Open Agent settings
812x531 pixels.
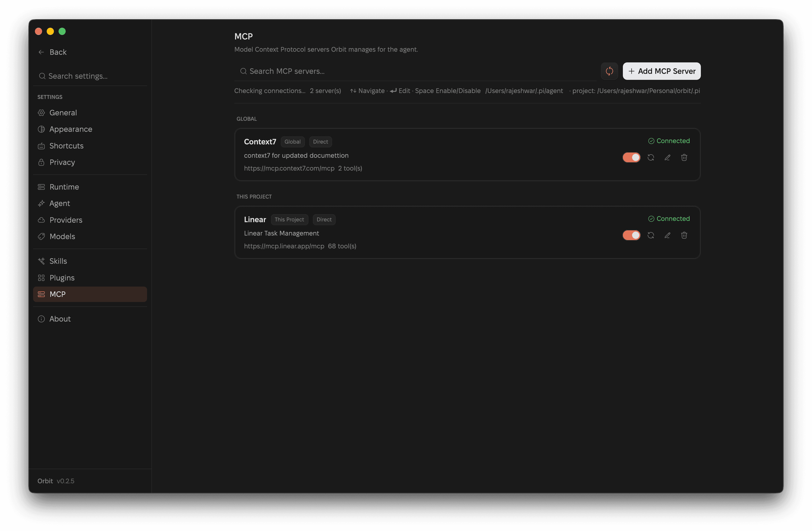(90, 203)
